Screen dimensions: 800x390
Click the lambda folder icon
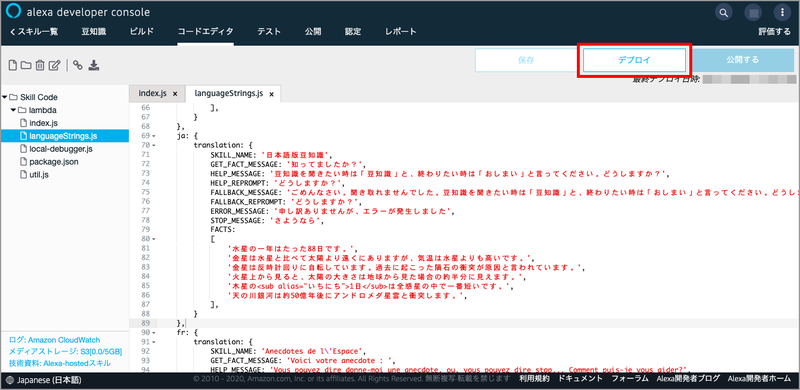coord(22,110)
